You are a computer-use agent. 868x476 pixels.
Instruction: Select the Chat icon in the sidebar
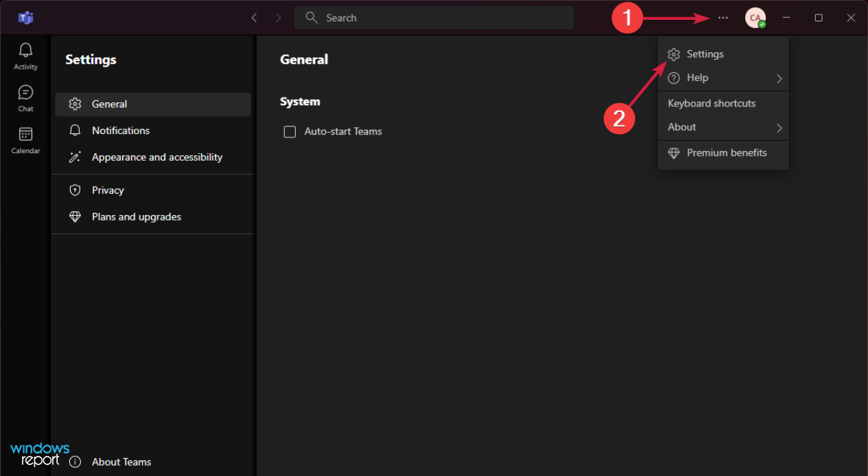click(x=25, y=96)
